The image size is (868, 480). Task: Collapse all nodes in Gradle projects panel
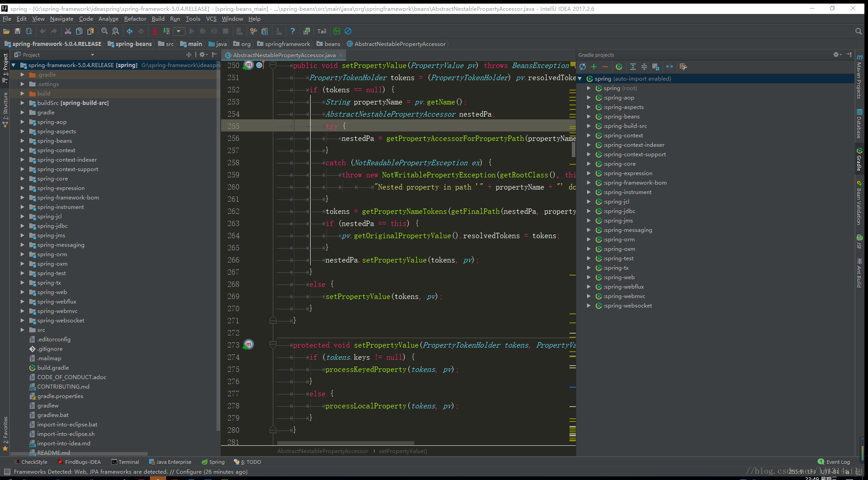coord(644,67)
